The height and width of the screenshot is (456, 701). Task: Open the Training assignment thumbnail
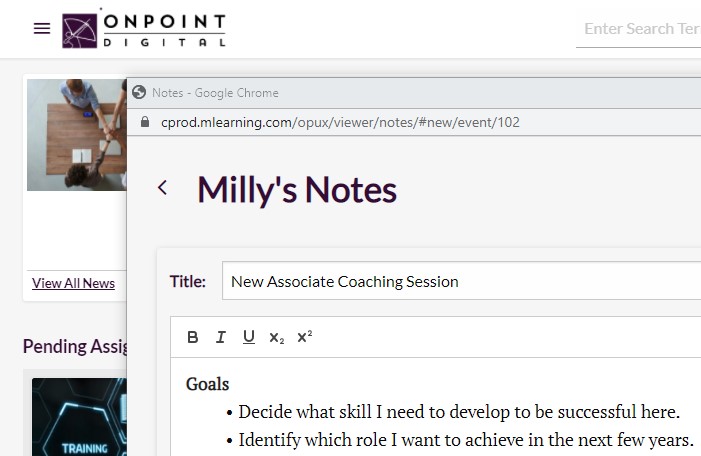(80, 417)
